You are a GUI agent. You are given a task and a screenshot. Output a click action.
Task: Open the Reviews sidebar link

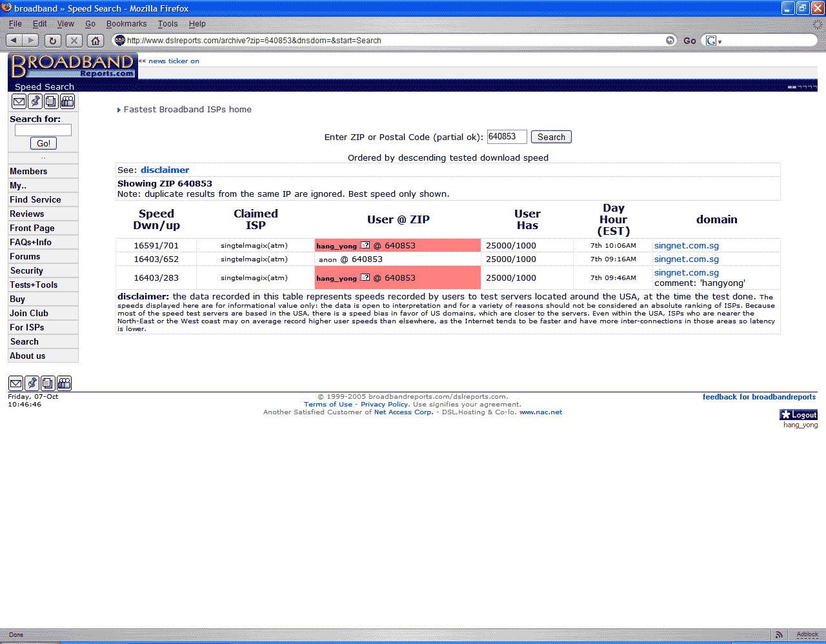pos(27,214)
